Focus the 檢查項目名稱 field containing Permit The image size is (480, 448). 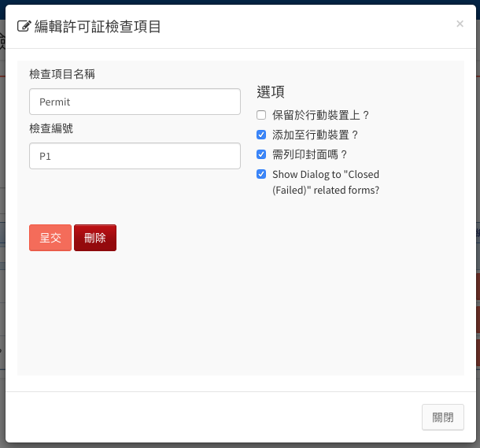tap(135, 102)
